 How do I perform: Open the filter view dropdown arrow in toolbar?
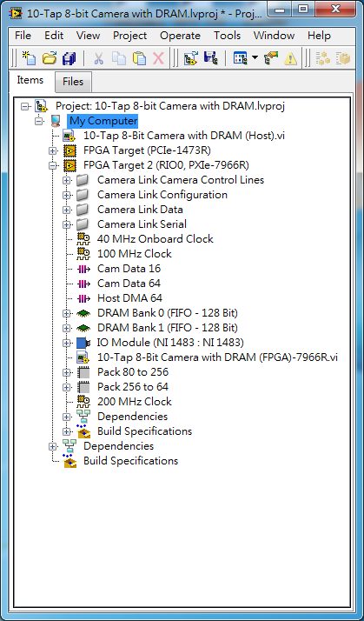click(x=255, y=58)
